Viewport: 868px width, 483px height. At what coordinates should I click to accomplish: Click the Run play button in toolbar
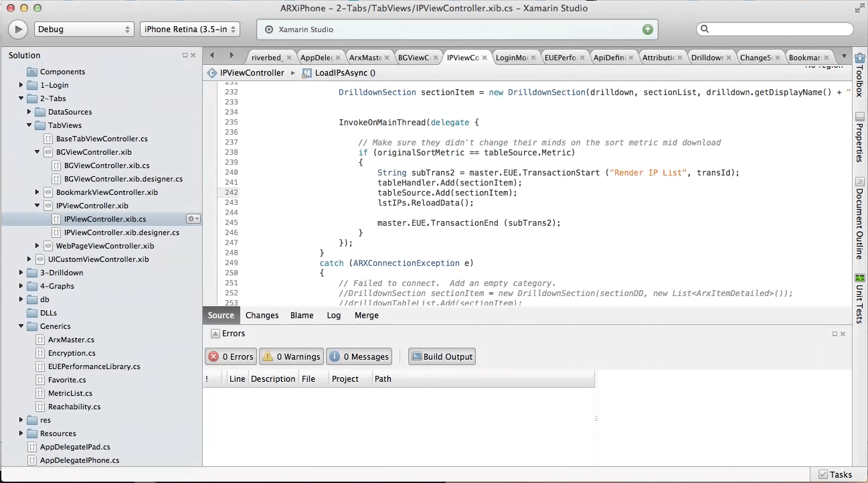(17, 29)
